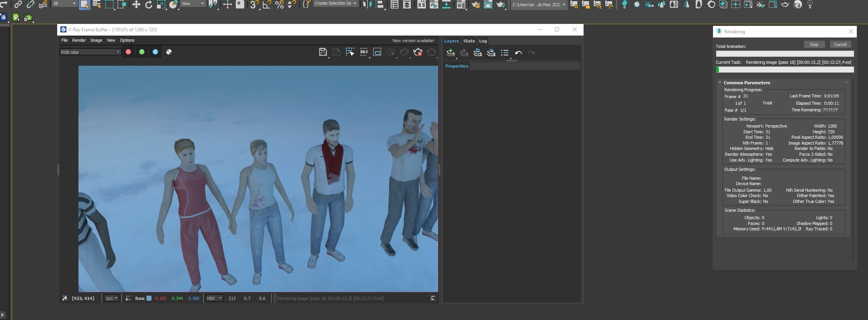Viewport: 868px width, 320px height.
Task: Click the frame buffer status bar log icon
Action: click(433, 298)
